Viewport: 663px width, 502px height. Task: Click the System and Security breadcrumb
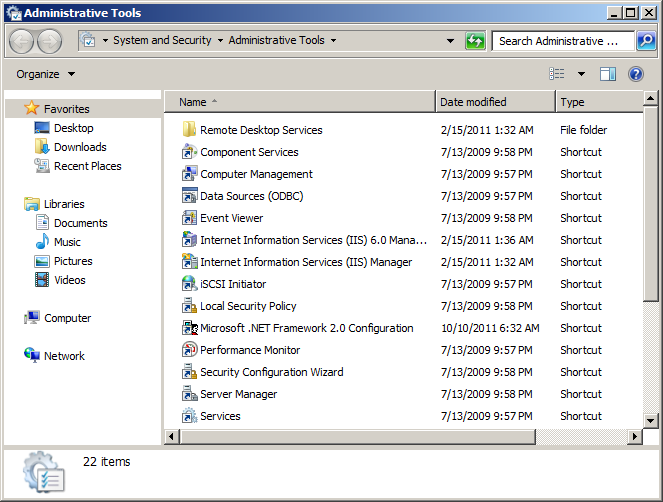(x=162, y=41)
